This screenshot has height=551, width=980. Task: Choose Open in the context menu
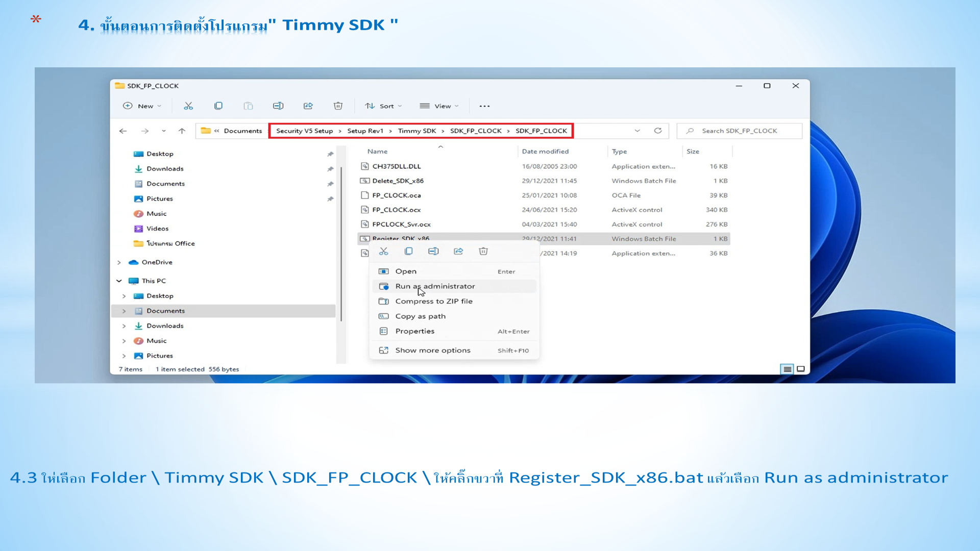454,271
